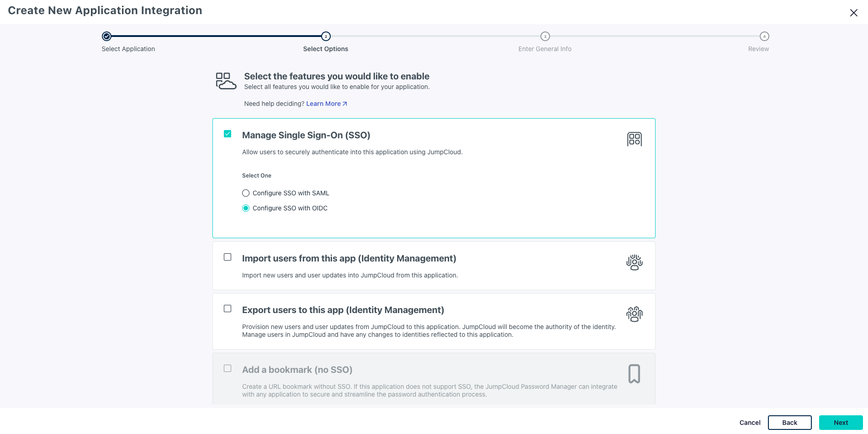Viewport: 868px width, 434px height.
Task: Click the SSO apps grid icon
Action: point(634,139)
